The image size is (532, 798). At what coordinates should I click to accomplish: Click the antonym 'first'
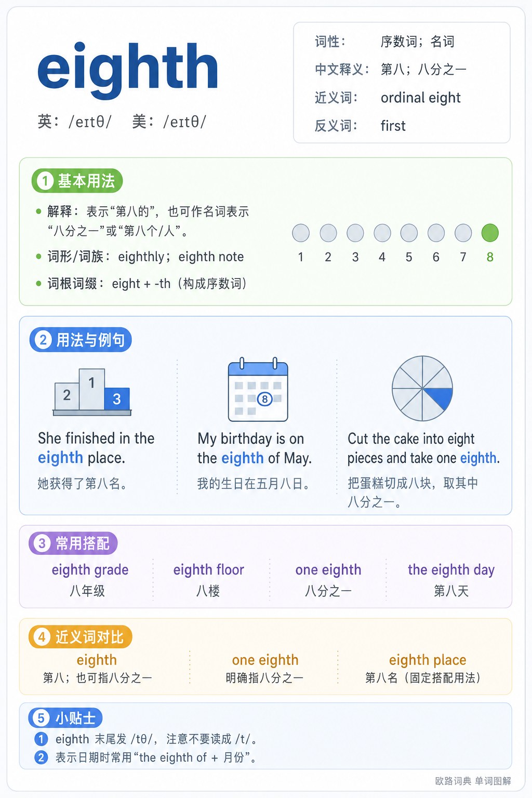click(x=393, y=126)
